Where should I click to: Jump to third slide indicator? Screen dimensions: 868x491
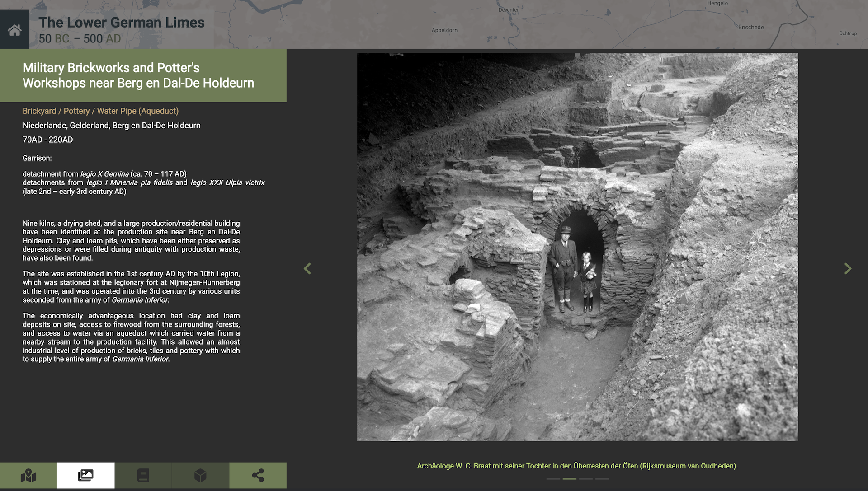coord(585,479)
